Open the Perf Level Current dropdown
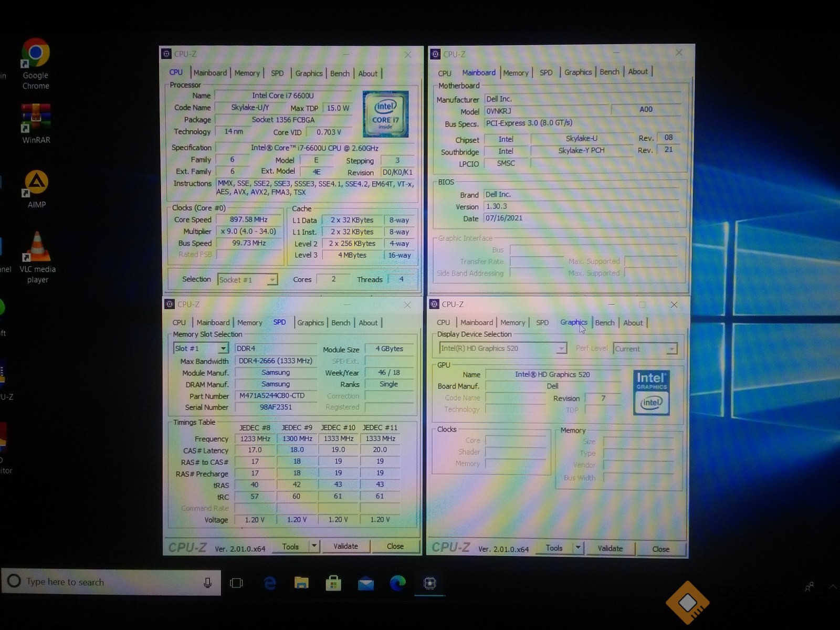The image size is (840, 630). pyautogui.click(x=645, y=349)
